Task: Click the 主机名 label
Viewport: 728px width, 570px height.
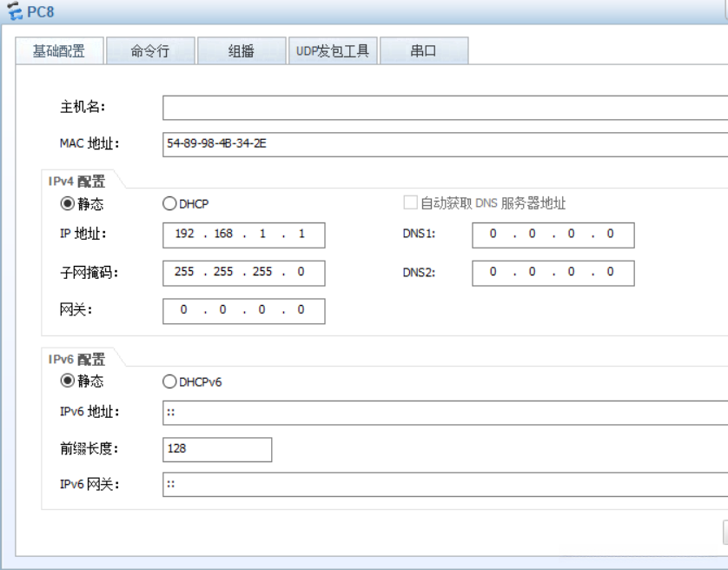Action: click(83, 107)
